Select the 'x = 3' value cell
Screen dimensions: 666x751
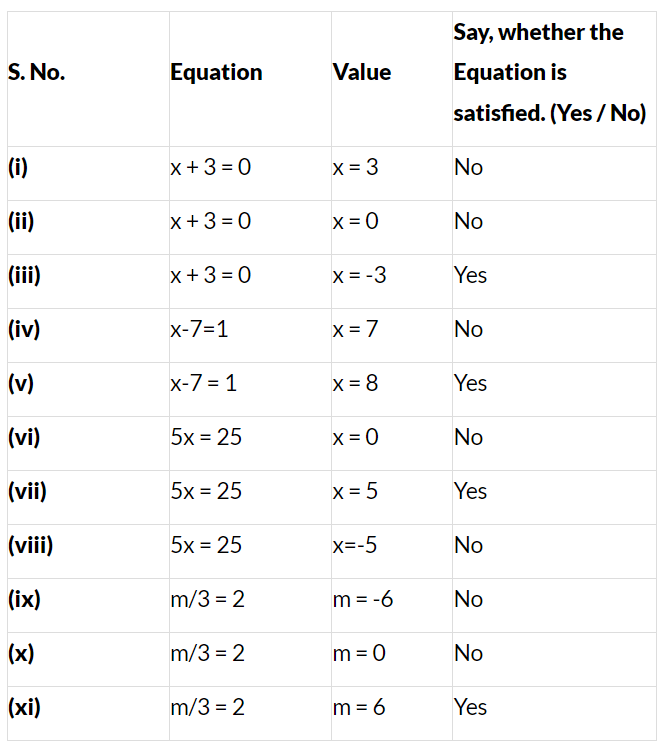(356, 167)
